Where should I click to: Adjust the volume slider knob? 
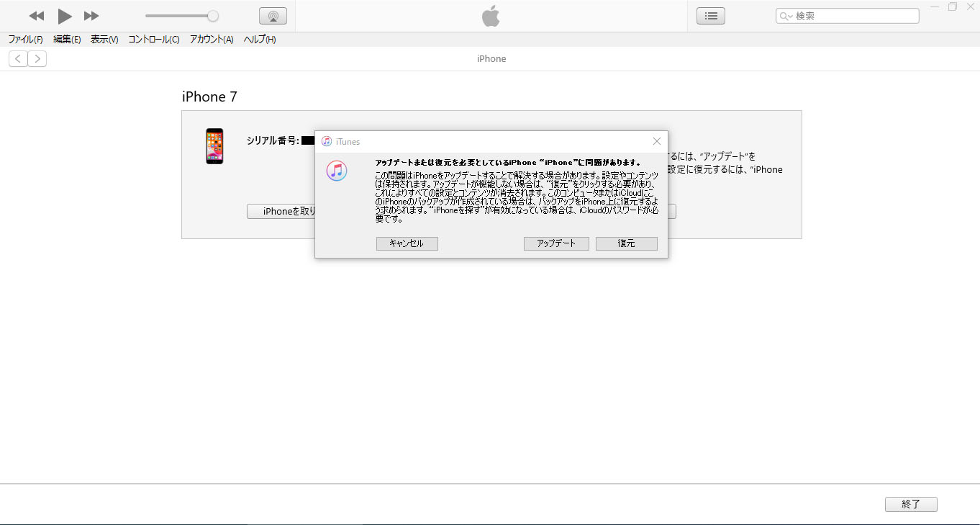pyautogui.click(x=213, y=16)
